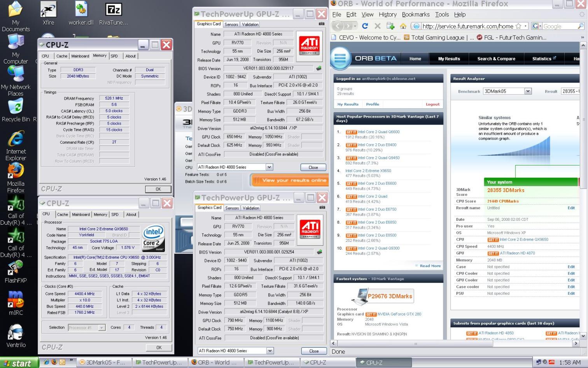588x368 pixels.
Task: Open Internet Explorer desktop shortcut
Action: coord(16,146)
